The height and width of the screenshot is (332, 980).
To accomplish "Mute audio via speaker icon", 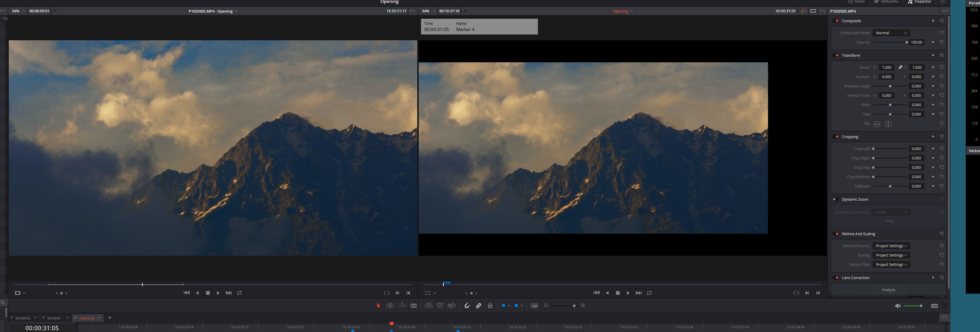I will 898,306.
